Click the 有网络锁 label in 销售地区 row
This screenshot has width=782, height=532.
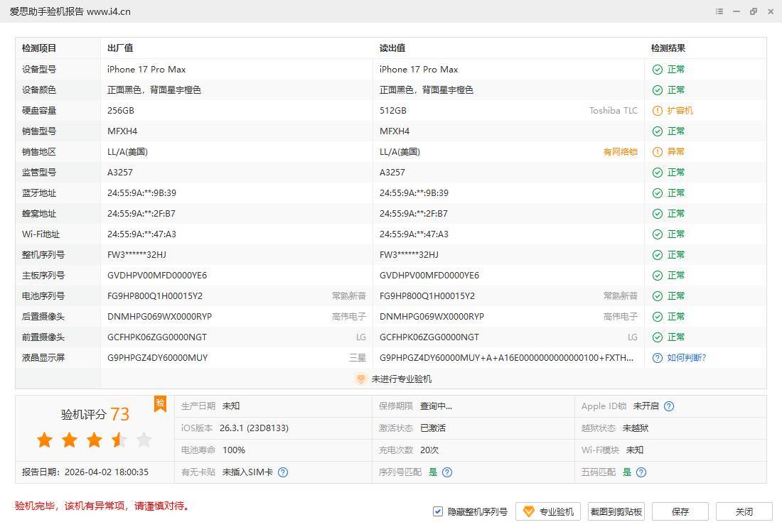coord(620,152)
